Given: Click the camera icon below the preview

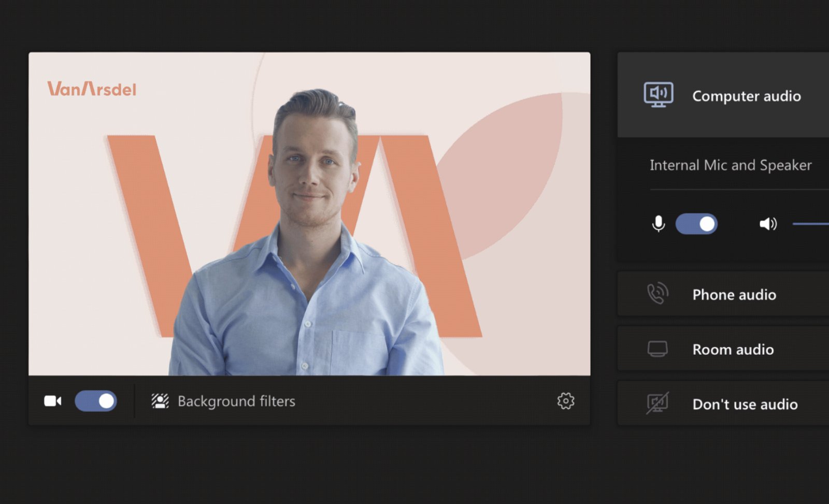Looking at the screenshot, I should click(52, 401).
